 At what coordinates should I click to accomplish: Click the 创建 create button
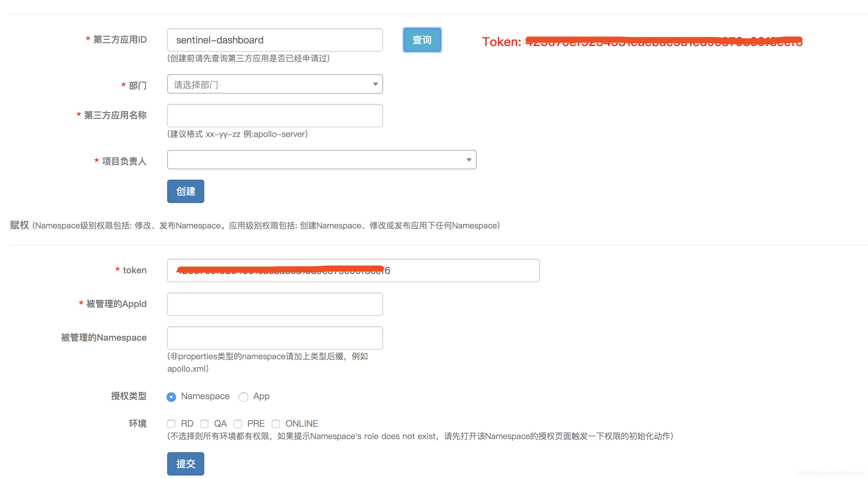(x=186, y=191)
